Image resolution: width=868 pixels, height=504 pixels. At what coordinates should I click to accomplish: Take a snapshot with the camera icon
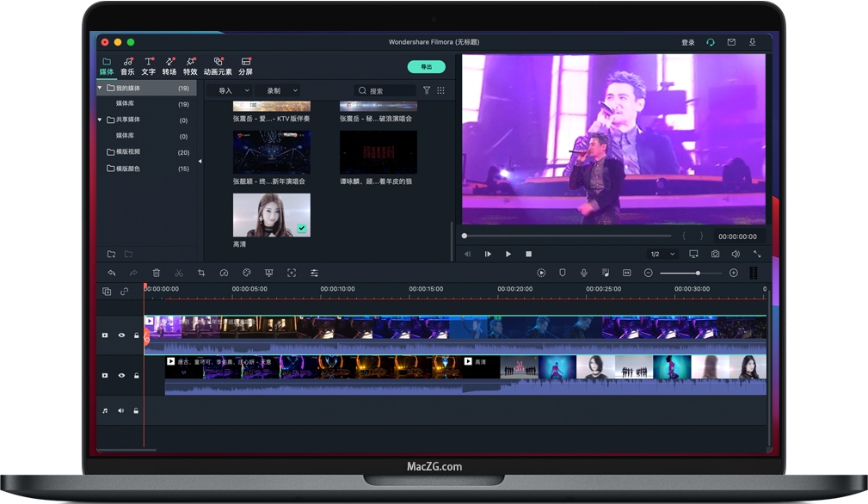715,254
